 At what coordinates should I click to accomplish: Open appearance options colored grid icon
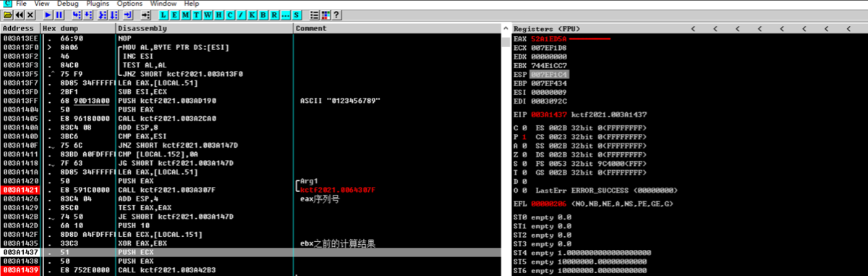tap(325, 14)
